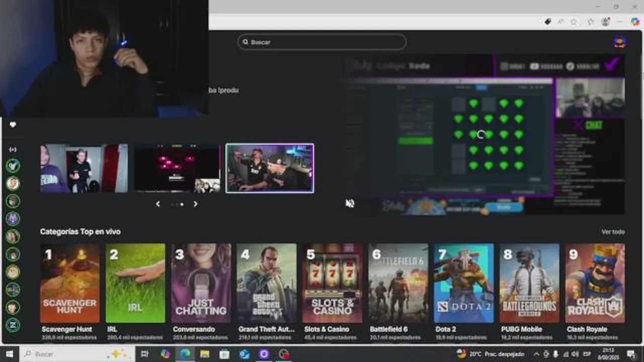This screenshot has width=644, height=362.
Task: Open the fourth followed channel avatar
Action: [x=13, y=219]
